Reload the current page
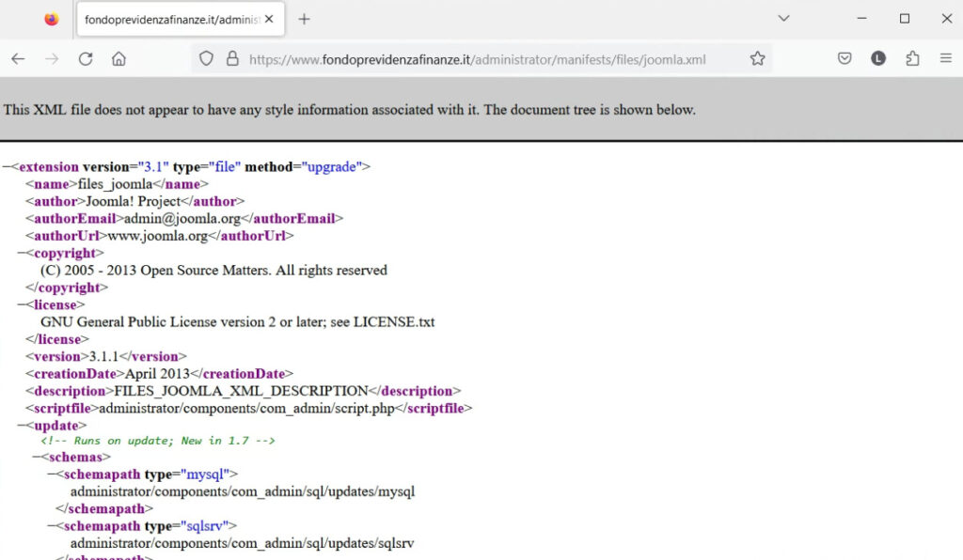963x560 pixels. pyautogui.click(x=86, y=58)
